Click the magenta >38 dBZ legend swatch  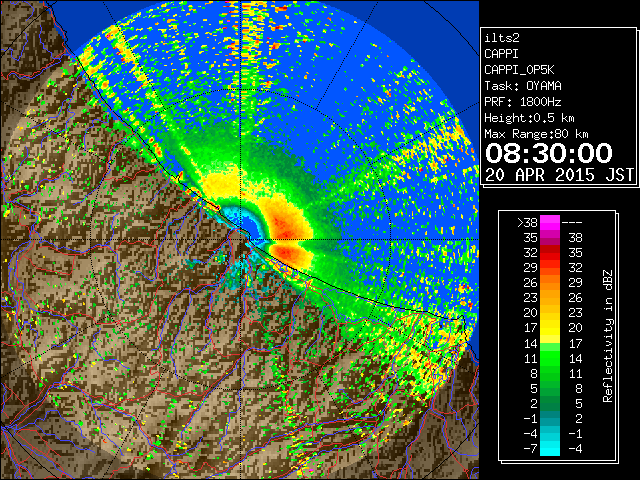point(550,222)
